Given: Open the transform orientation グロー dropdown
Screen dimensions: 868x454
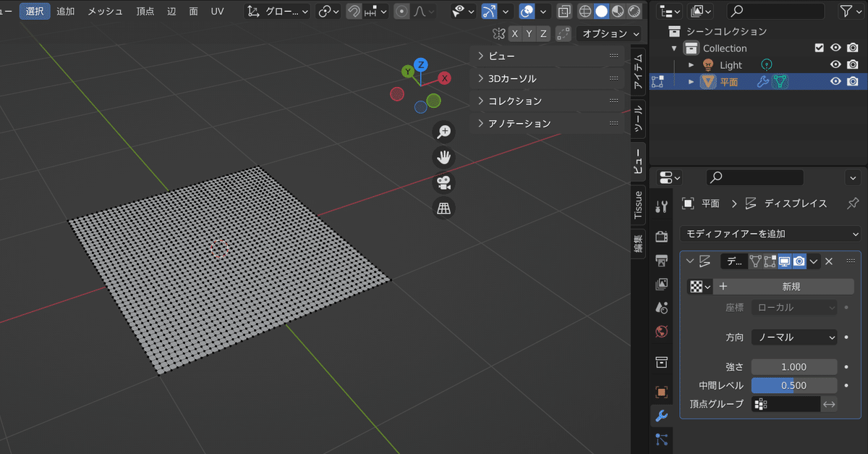Looking at the screenshot, I should click(278, 12).
